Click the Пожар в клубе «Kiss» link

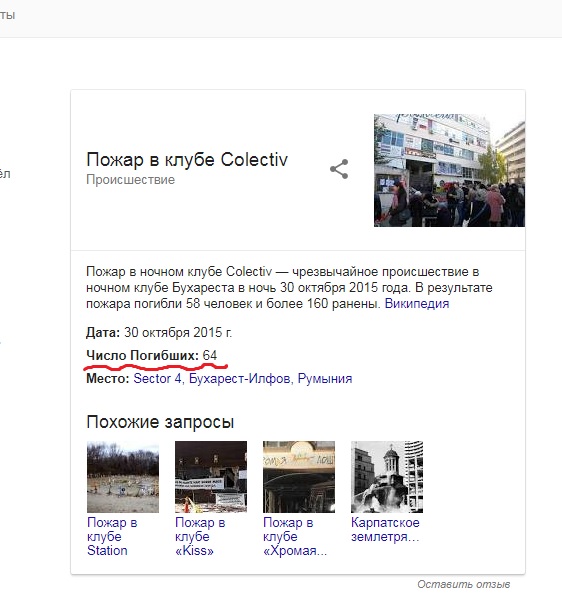click(200, 536)
